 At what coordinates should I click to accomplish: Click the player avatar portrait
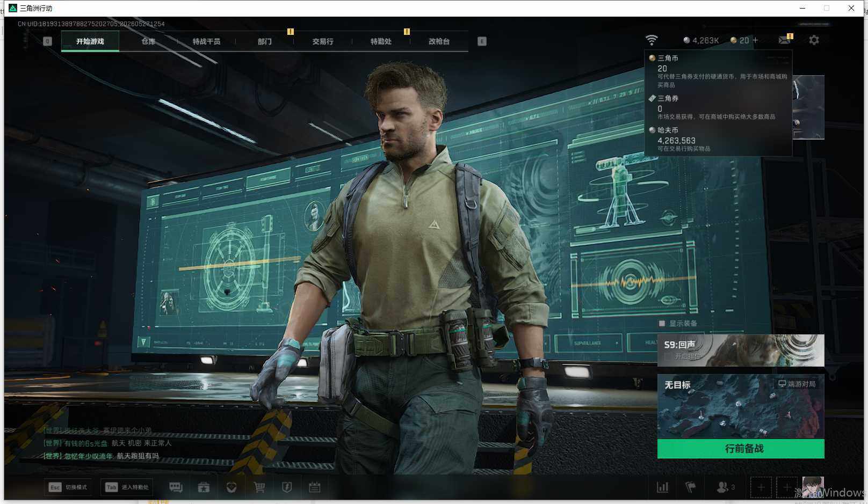pos(813,487)
